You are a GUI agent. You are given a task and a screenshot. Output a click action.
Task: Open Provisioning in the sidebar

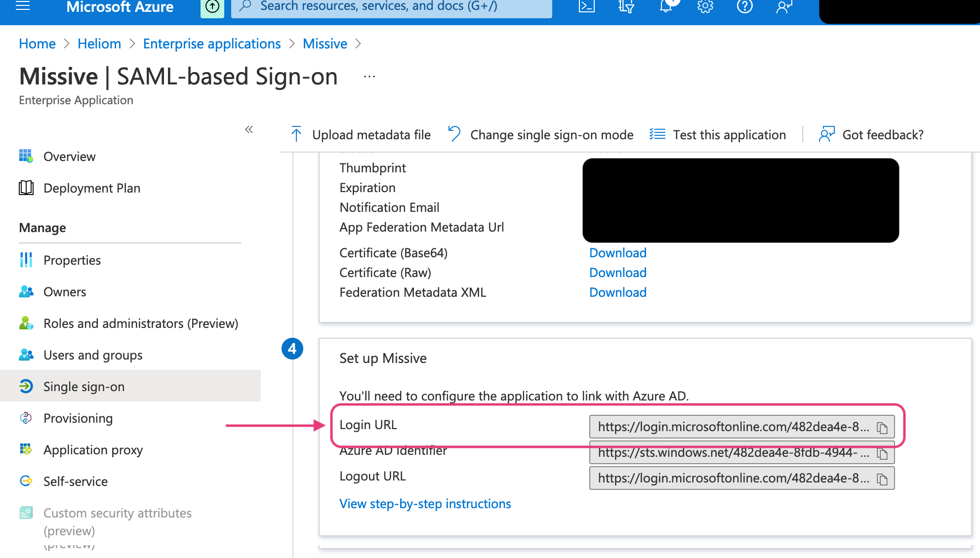tap(78, 418)
